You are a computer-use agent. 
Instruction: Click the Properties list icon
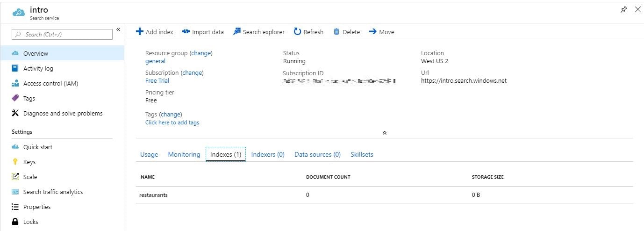click(15, 207)
